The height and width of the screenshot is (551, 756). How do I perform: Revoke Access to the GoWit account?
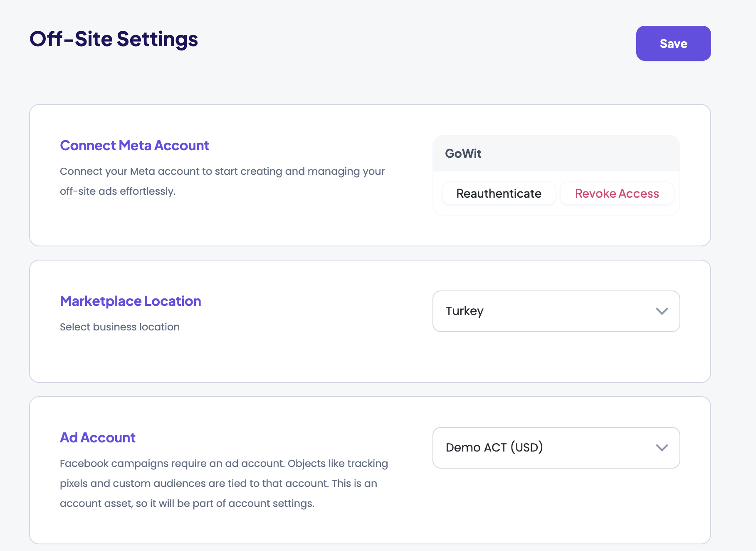tap(616, 194)
